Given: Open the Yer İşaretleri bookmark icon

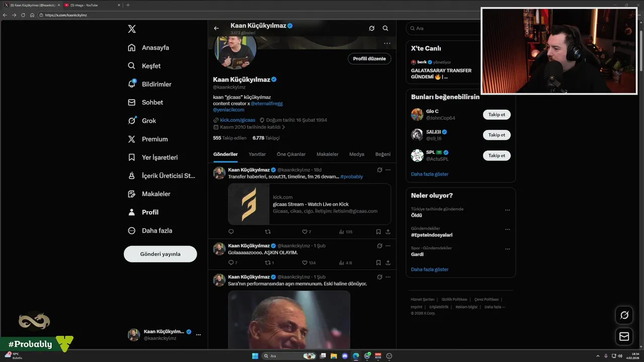Looking at the screenshot, I should coord(132,157).
